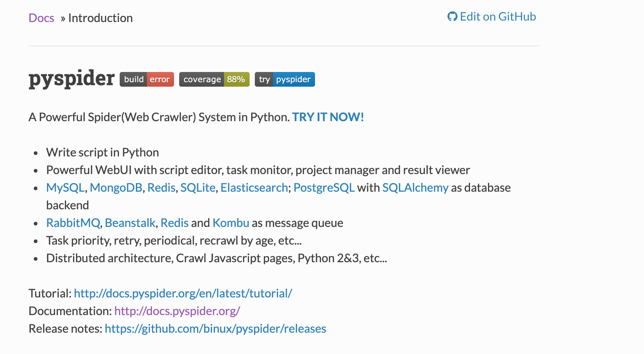
Task: Click the Kombu link
Action: point(231,223)
